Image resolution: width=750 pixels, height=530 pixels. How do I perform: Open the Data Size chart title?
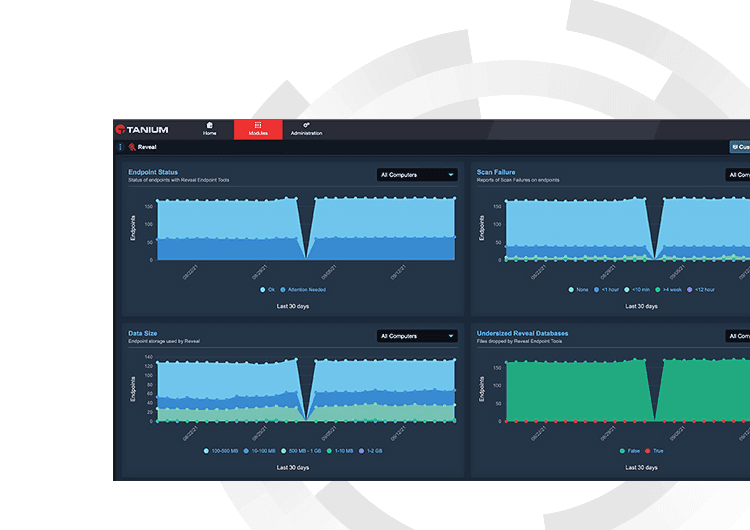[x=143, y=333]
